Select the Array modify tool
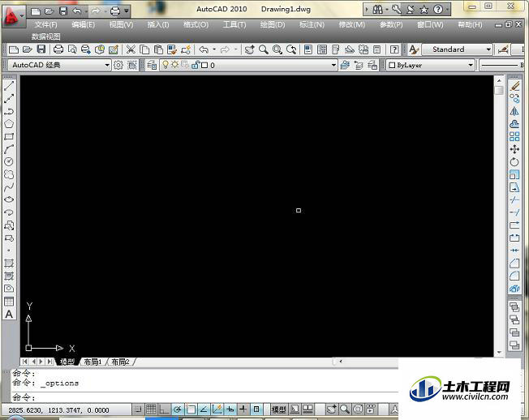Image resolution: width=529 pixels, height=420 pixels. tap(514, 136)
